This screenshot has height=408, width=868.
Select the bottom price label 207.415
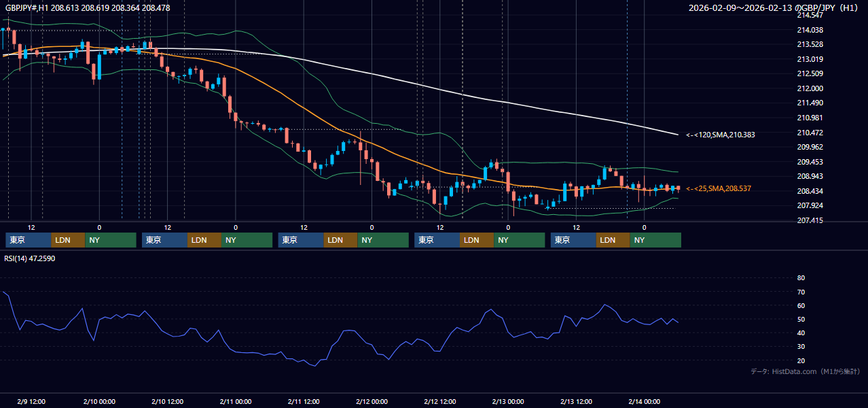tap(810, 220)
